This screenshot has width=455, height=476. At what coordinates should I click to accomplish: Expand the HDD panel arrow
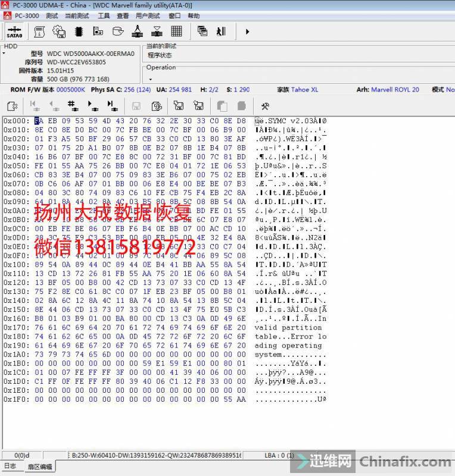4,54
